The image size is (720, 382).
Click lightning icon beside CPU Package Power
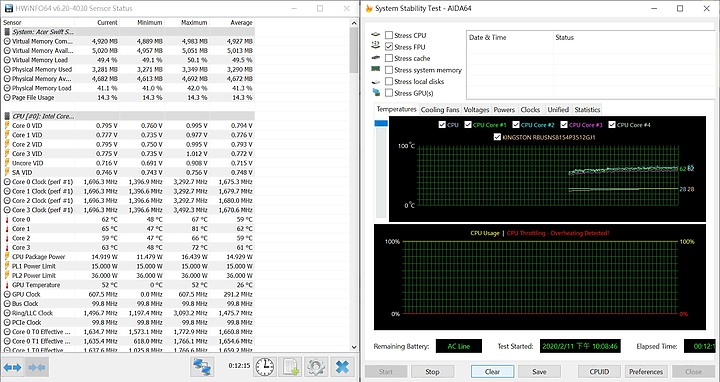[x=7, y=257]
